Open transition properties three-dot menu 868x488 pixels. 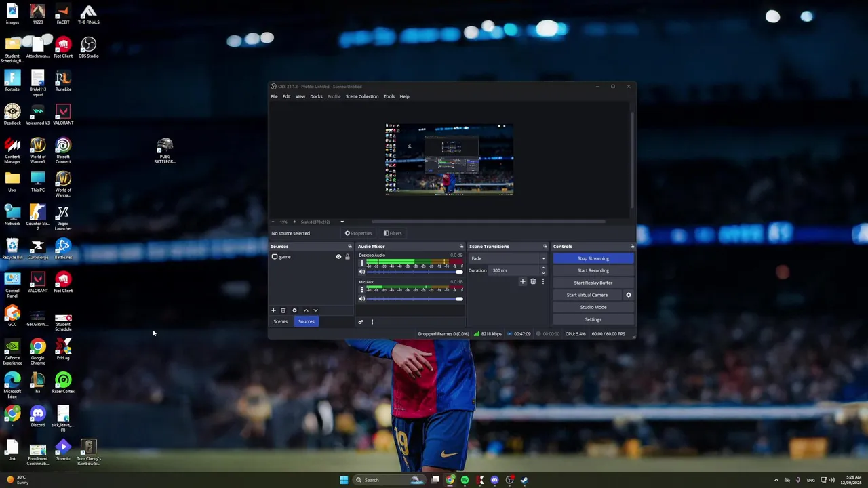click(542, 281)
